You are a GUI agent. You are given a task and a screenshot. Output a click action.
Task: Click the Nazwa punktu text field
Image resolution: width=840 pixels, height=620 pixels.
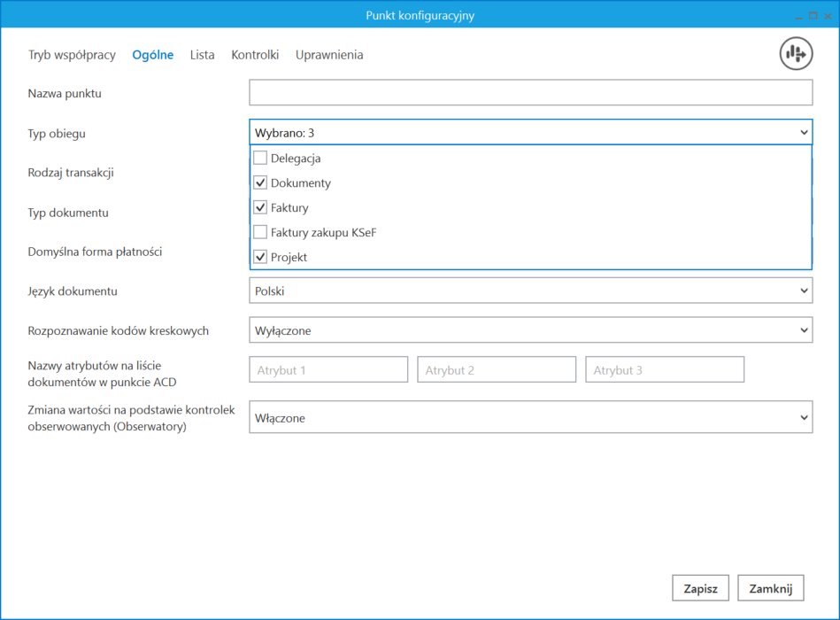tap(530, 93)
